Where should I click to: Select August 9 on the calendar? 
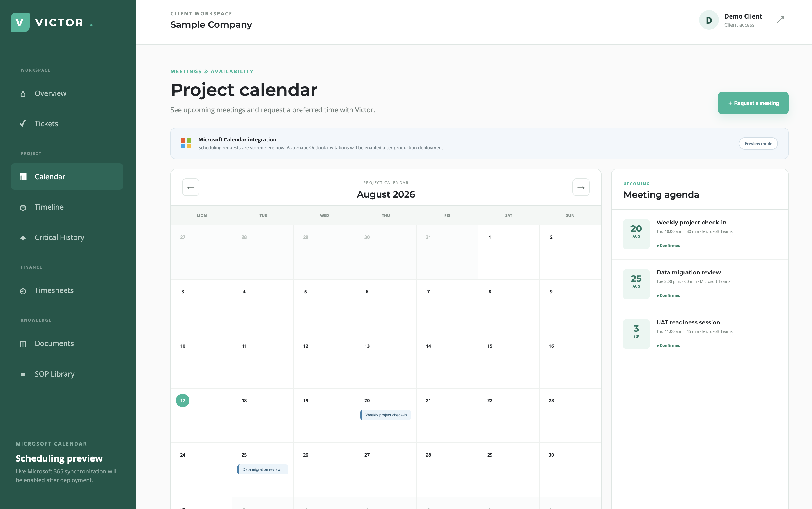pyautogui.click(x=570, y=307)
